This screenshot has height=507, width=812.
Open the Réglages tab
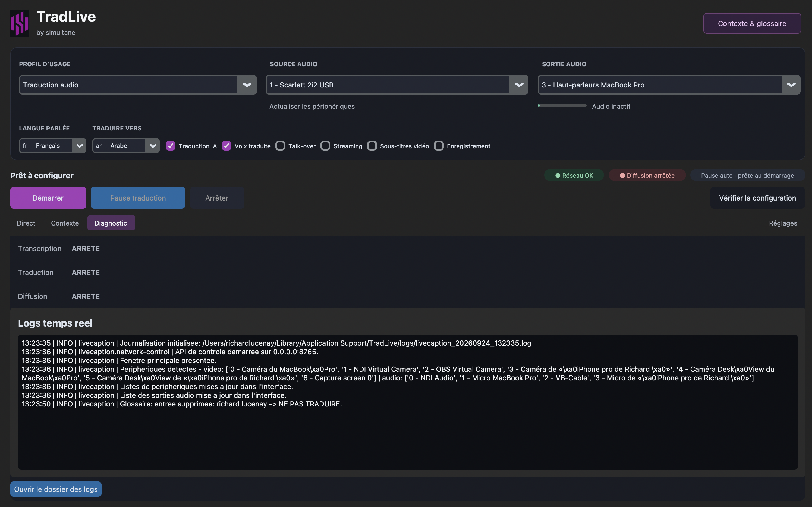[783, 223]
